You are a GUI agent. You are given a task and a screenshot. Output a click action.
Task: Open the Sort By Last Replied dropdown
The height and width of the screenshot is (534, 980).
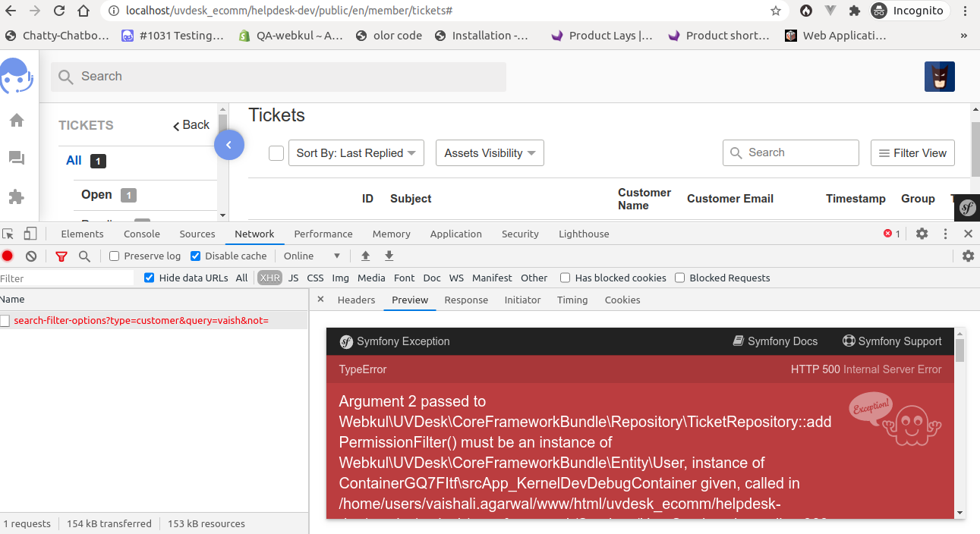(x=356, y=152)
